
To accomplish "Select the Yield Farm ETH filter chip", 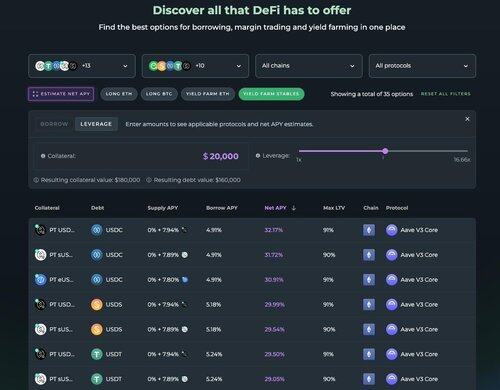I will coord(208,94).
